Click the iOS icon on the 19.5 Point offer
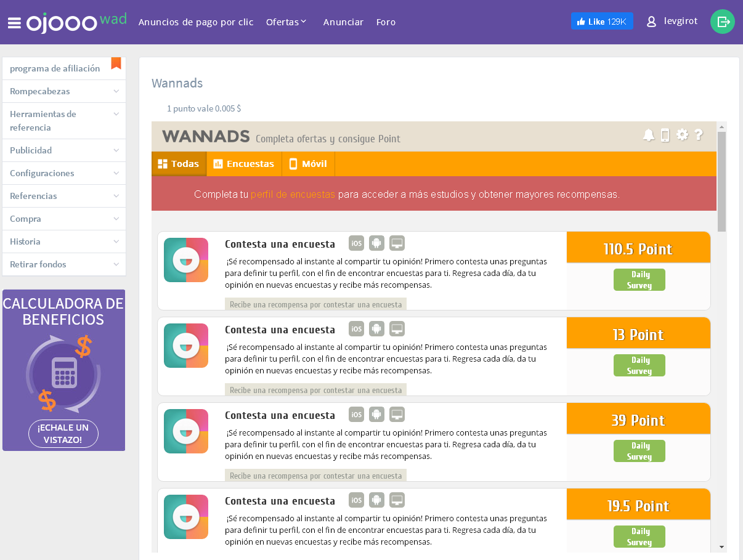 click(357, 500)
